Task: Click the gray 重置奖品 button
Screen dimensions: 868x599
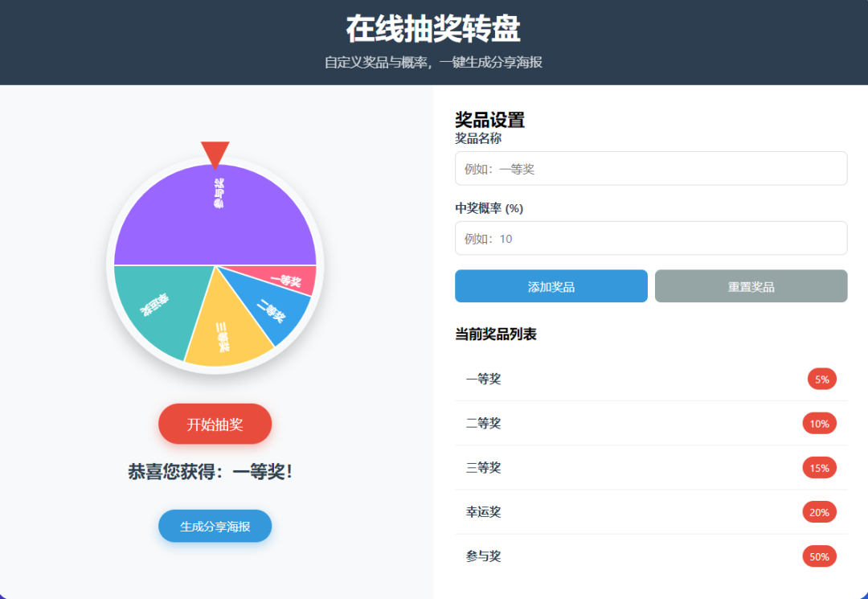Action: click(x=751, y=286)
